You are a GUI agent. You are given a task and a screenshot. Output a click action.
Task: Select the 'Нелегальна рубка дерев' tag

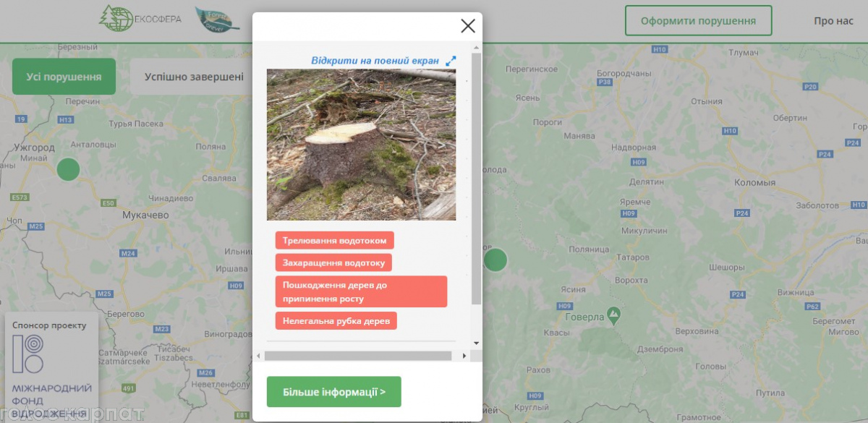pyautogui.click(x=336, y=320)
